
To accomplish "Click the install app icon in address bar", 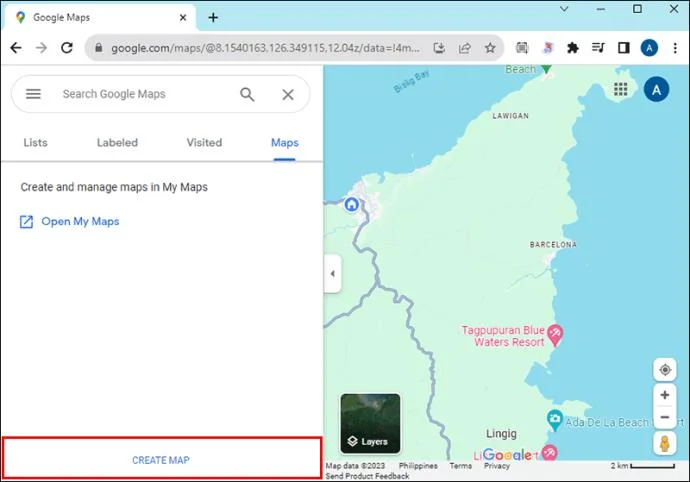I will click(x=439, y=48).
